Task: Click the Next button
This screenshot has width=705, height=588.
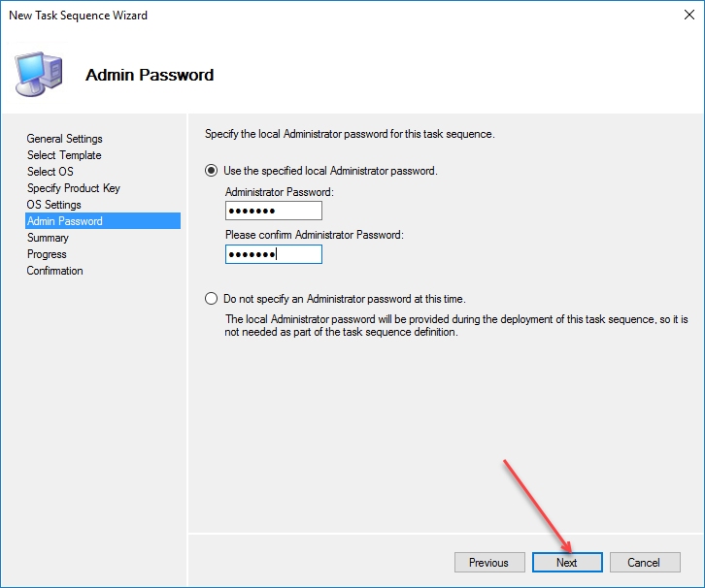Action: tap(567, 563)
